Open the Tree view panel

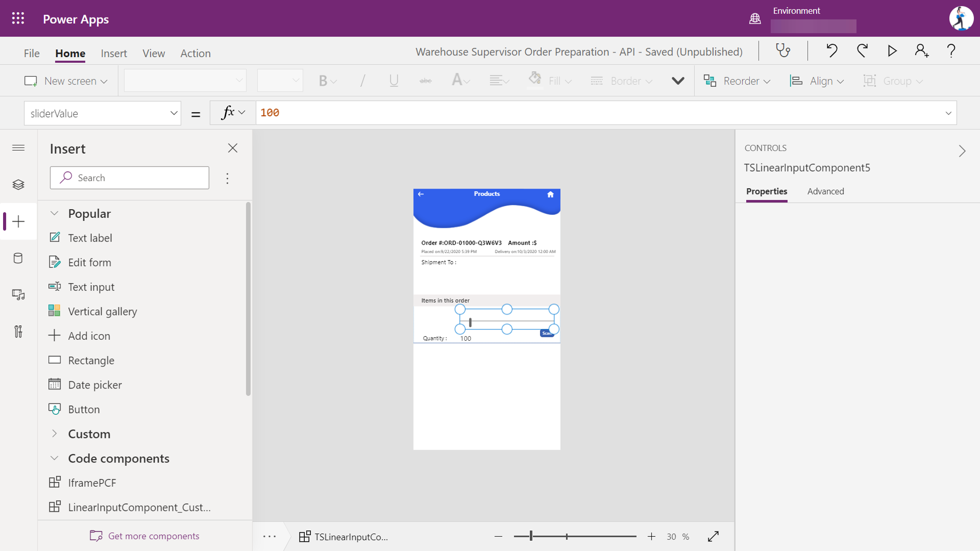(x=19, y=185)
